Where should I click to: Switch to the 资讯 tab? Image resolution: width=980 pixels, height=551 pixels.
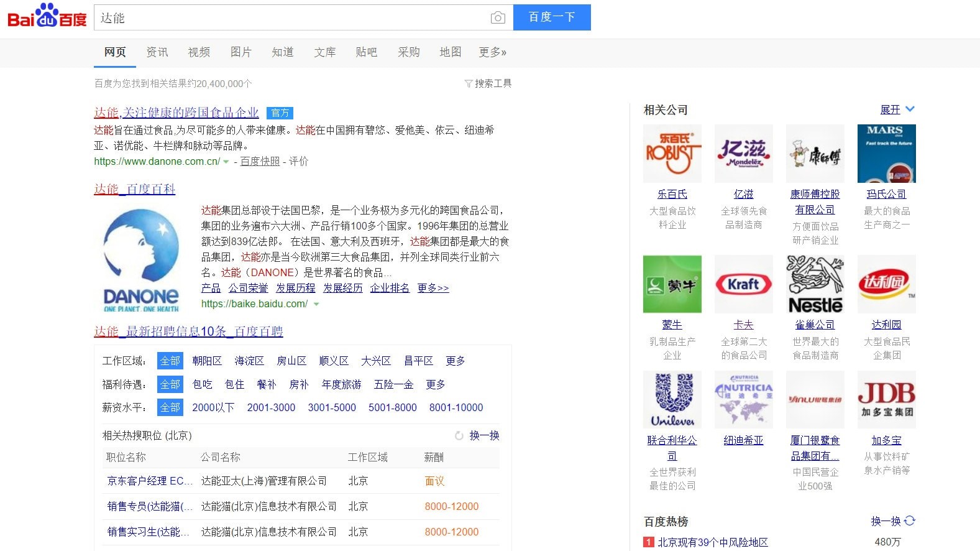(x=157, y=52)
